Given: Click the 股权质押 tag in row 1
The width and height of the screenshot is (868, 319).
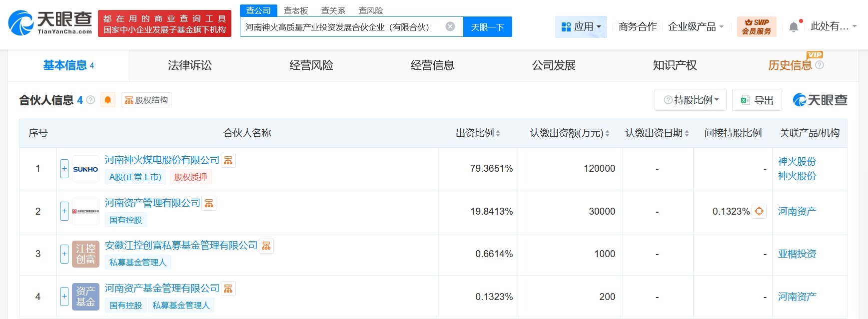Looking at the screenshot, I should click(x=190, y=177).
